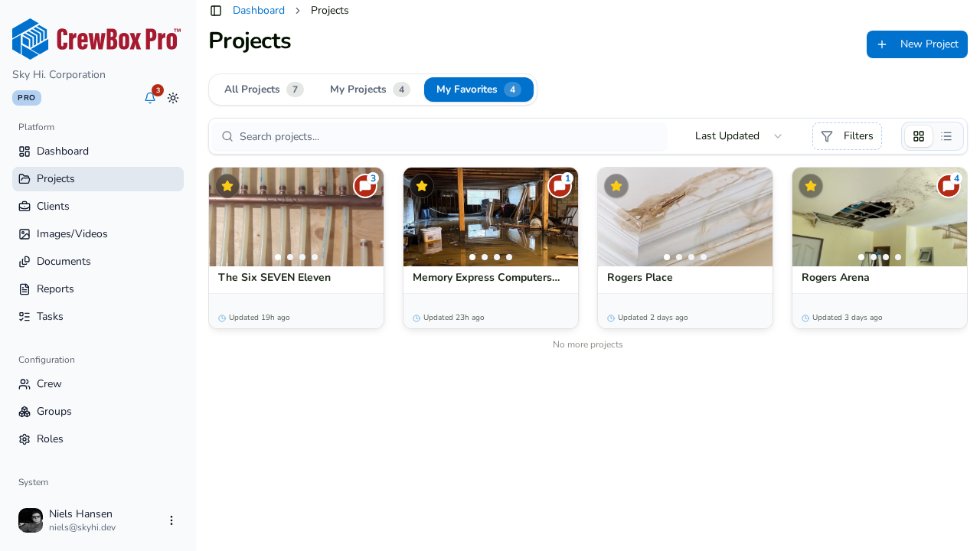Open The Six SEVEN Eleven project title

[x=274, y=278]
